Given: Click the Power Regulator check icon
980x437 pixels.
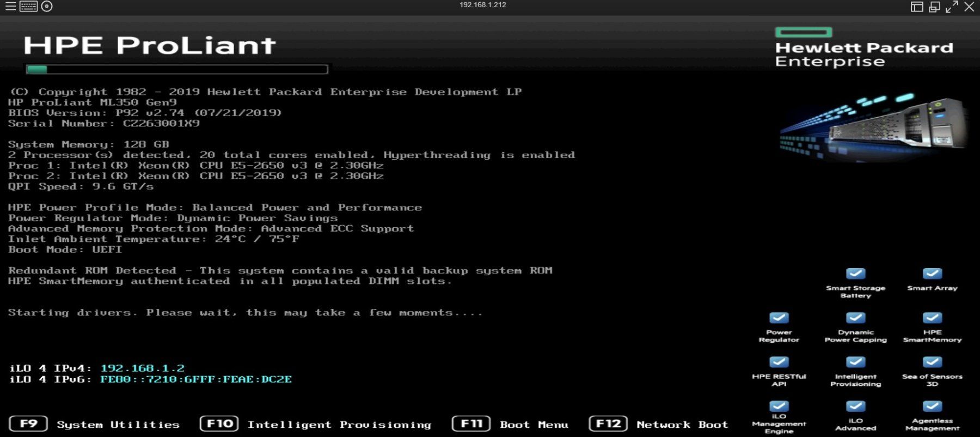Looking at the screenshot, I should (x=779, y=318).
